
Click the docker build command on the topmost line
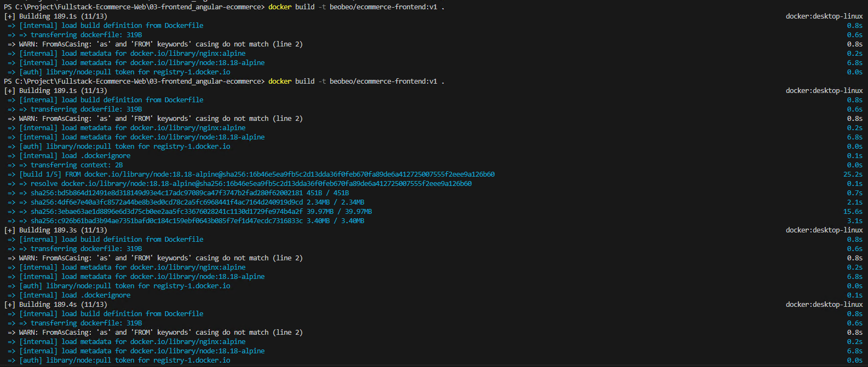point(356,7)
